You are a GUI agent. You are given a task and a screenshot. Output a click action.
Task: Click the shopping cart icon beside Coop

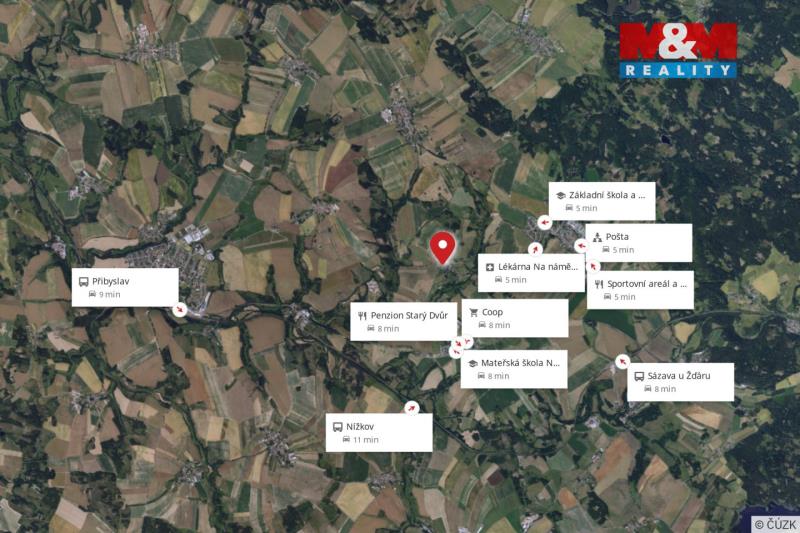(473, 312)
